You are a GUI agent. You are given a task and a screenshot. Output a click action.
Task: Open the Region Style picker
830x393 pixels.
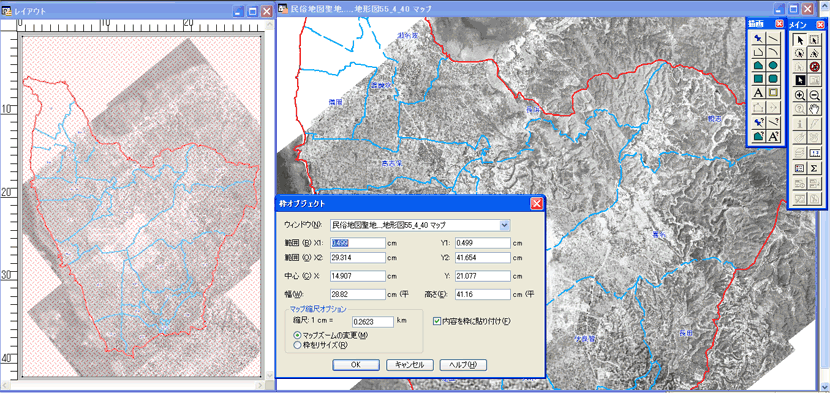click(x=758, y=136)
